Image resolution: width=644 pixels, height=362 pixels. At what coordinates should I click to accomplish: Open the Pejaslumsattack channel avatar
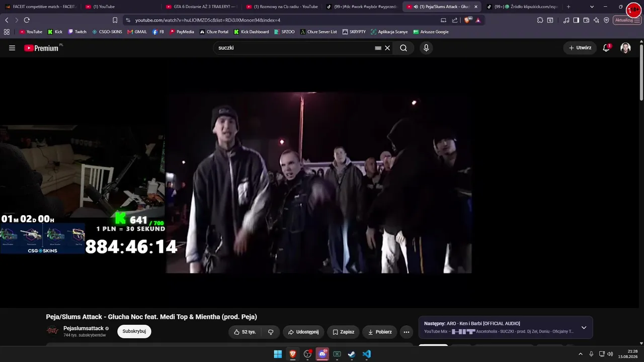pos(52,331)
